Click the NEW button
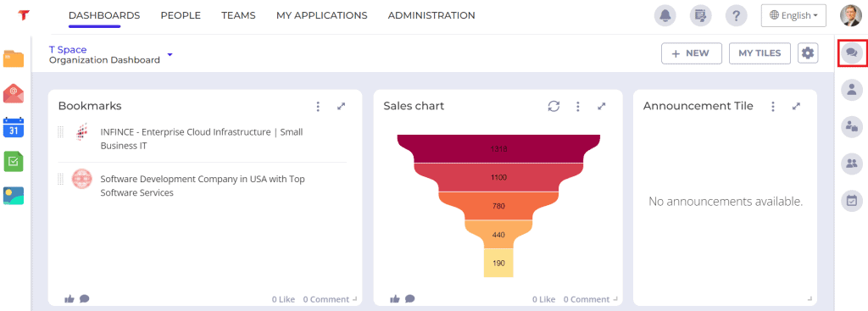The height and width of the screenshot is (311, 868). pos(692,53)
